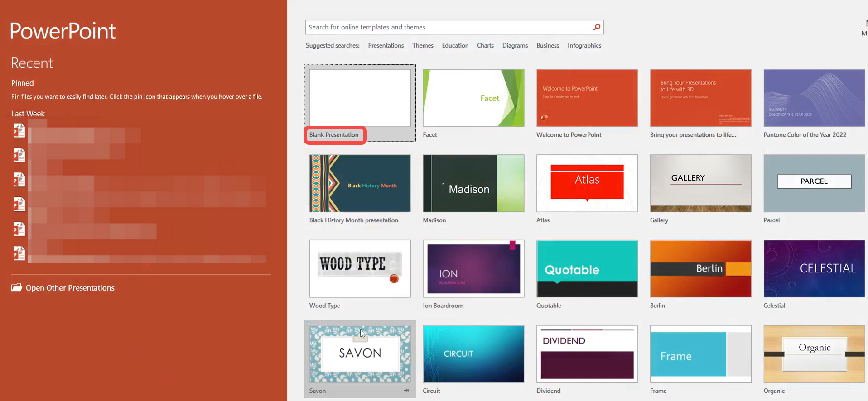Open the Business suggested search
The height and width of the screenshot is (401, 868).
tap(548, 45)
